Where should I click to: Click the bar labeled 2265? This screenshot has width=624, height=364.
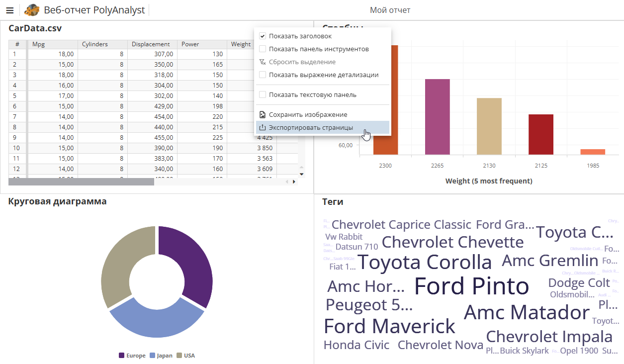pyautogui.click(x=438, y=117)
